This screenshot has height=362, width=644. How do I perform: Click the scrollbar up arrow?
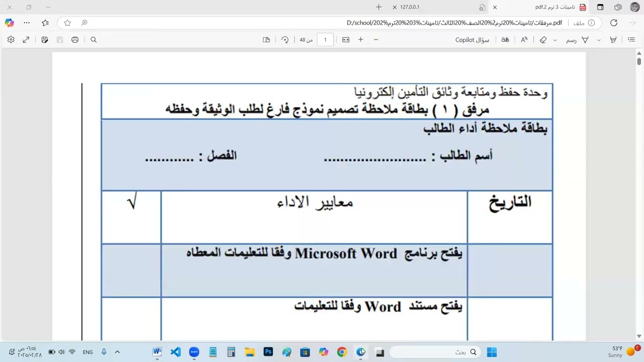(639, 53)
